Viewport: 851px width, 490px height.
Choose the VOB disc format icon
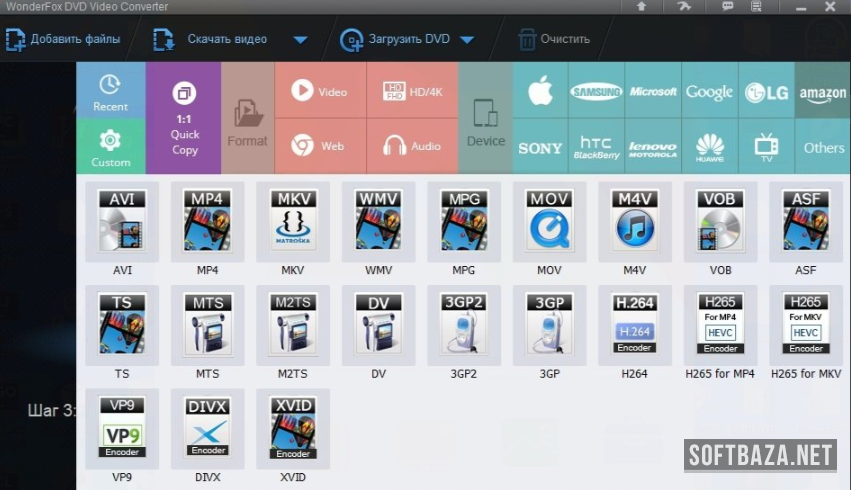click(x=720, y=222)
